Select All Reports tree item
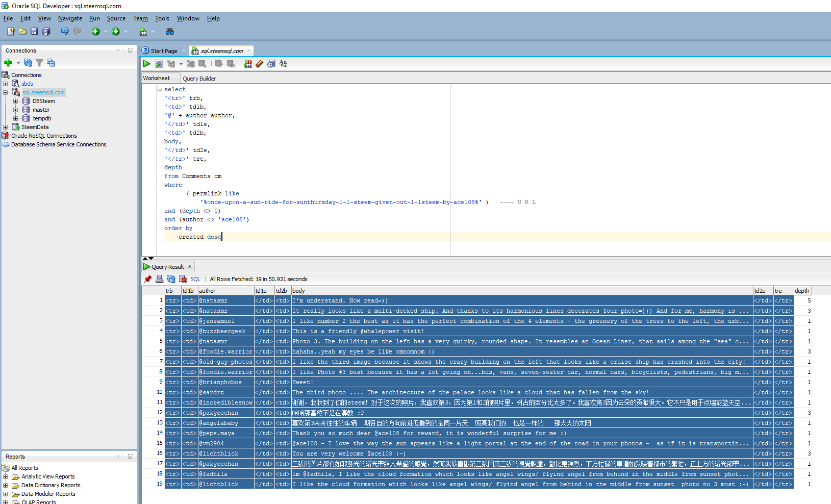The image size is (831, 504). point(24,468)
